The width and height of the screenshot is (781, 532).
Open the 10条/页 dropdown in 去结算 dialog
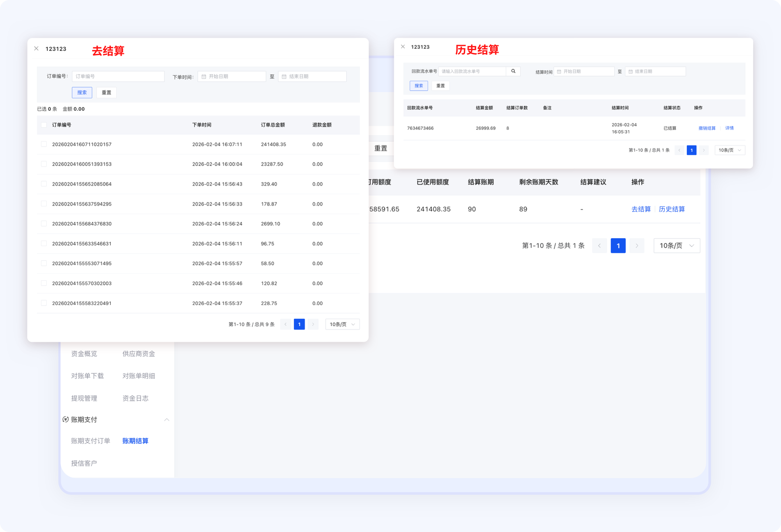342,324
